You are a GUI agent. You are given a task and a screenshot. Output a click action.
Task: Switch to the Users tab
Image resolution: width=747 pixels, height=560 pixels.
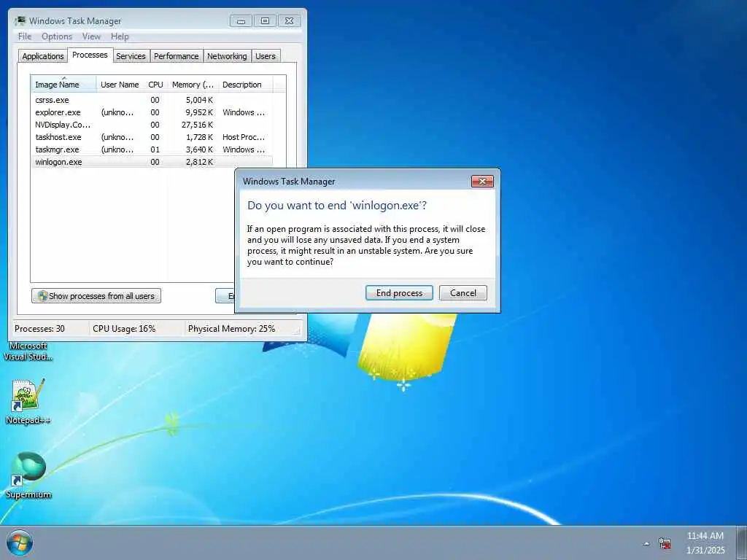(266, 55)
